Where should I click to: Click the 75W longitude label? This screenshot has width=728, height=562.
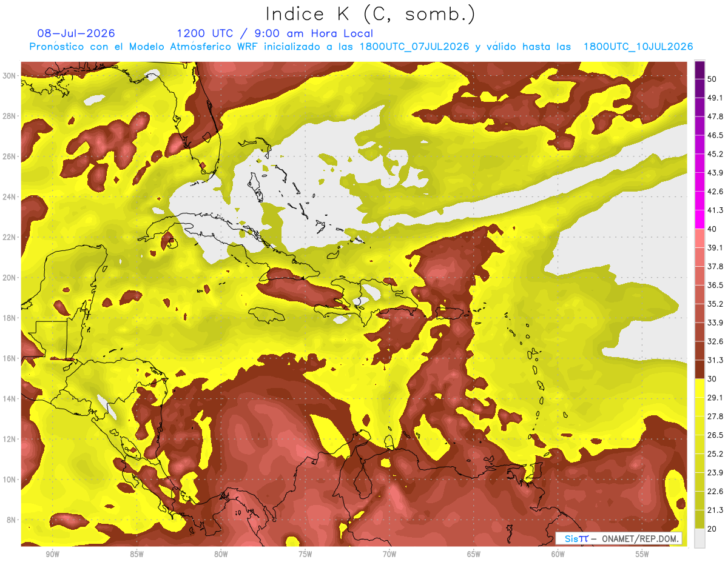point(305,555)
